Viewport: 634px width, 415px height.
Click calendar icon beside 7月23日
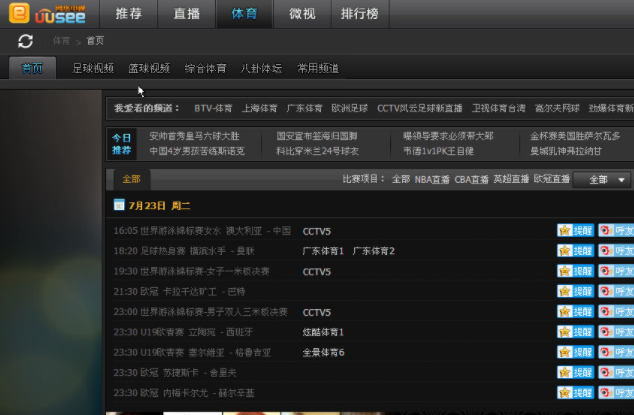[x=119, y=205]
